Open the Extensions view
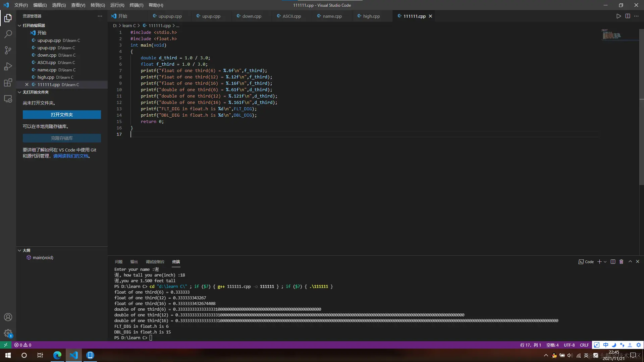644x362 pixels. [8, 82]
